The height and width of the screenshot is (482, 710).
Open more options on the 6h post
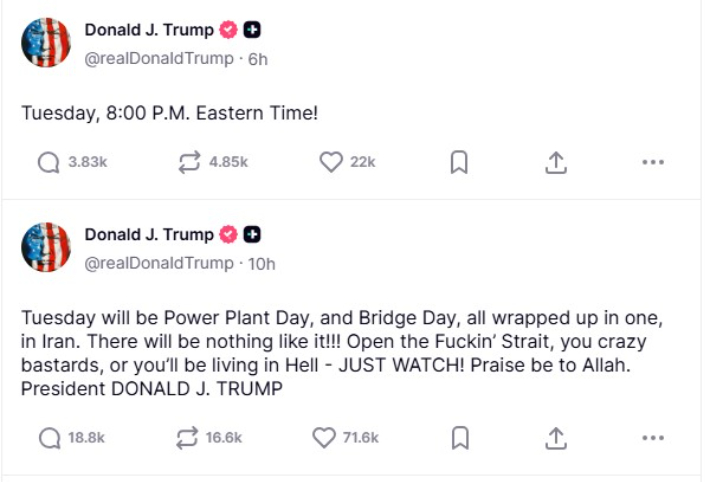[653, 163]
